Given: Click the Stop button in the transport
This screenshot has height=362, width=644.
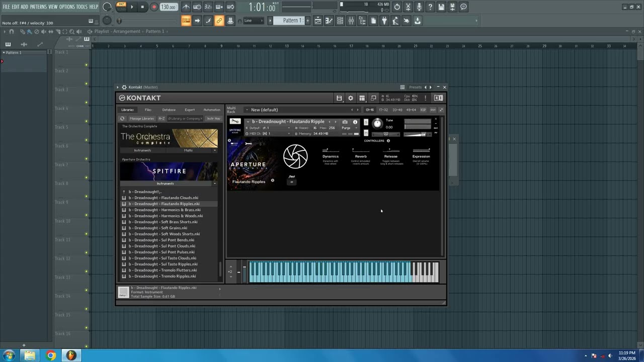Looking at the screenshot, I should pyautogui.click(x=142, y=7).
